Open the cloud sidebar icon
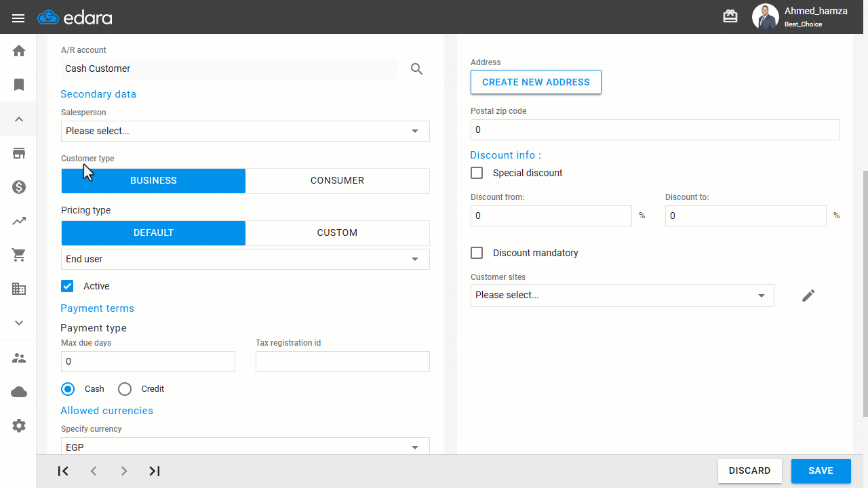The image size is (868, 488). (x=19, y=392)
